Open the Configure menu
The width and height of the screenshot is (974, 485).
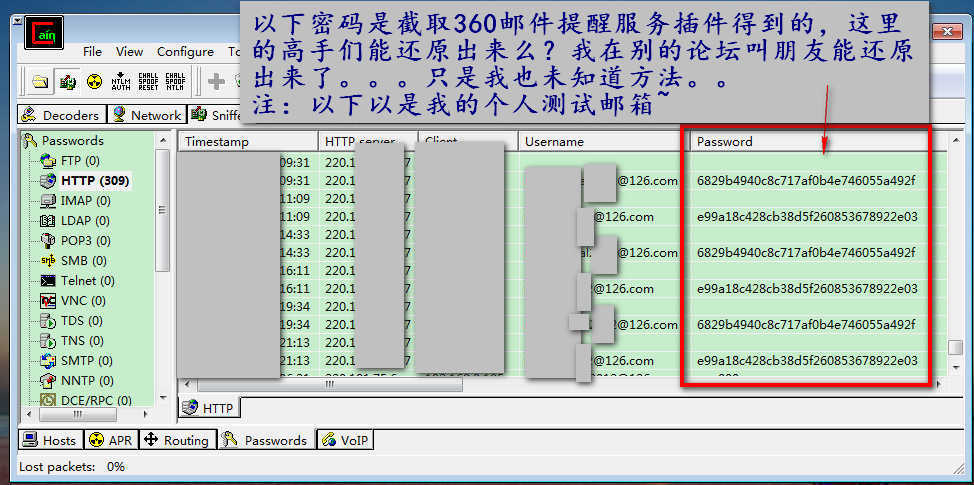pyautogui.click(x=185, y=52)
